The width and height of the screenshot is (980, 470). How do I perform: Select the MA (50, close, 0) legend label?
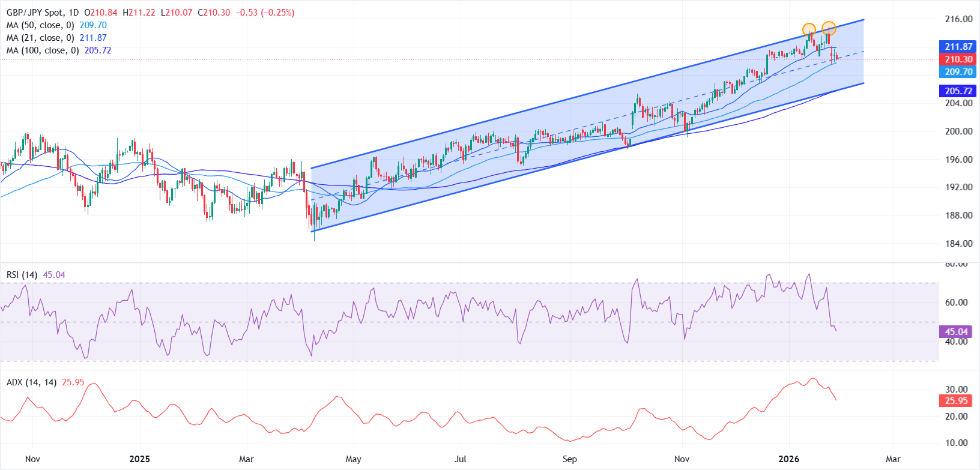[40, 25]
